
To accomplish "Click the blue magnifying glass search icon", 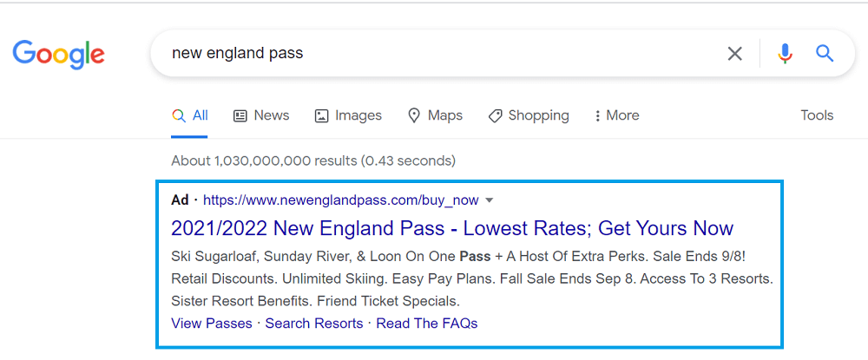I will click(x=825, y=54).
